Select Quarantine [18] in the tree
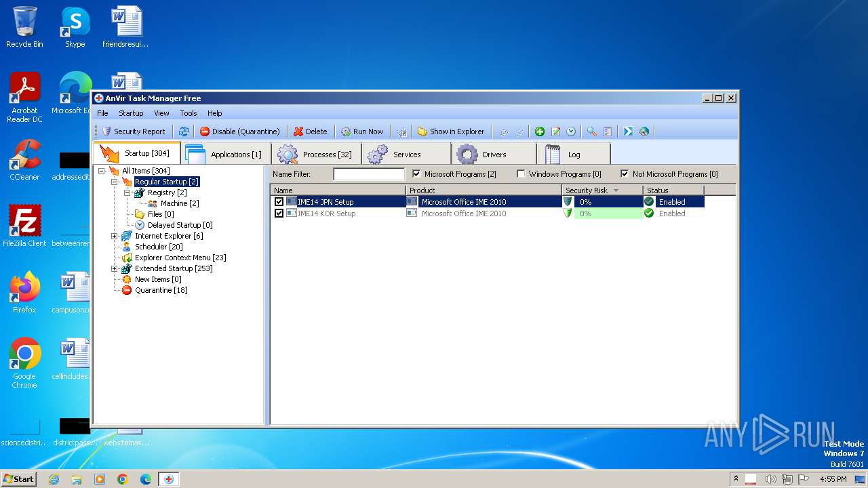 (x=161, y=290)
